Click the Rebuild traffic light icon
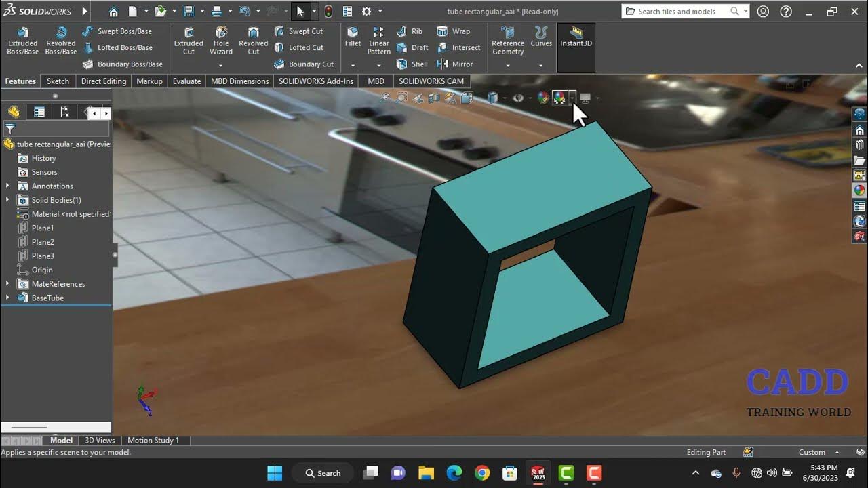 pyautogui.click(x=329, y=12)
